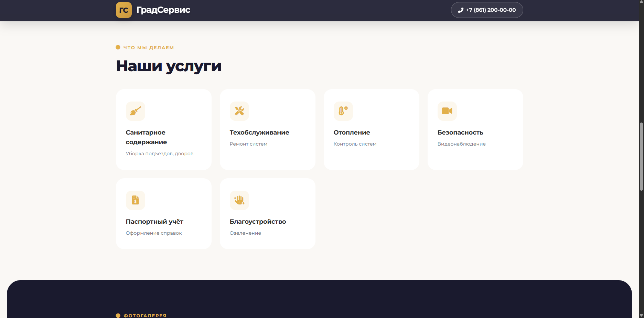Screen dimensions: 644x318
Task: Select the Отопление card title
Action: (352, 132)
